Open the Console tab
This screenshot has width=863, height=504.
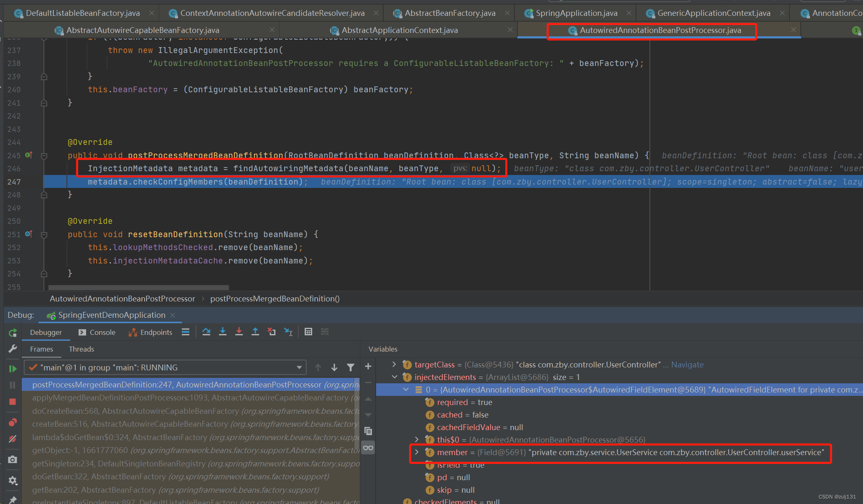(97, 332)
